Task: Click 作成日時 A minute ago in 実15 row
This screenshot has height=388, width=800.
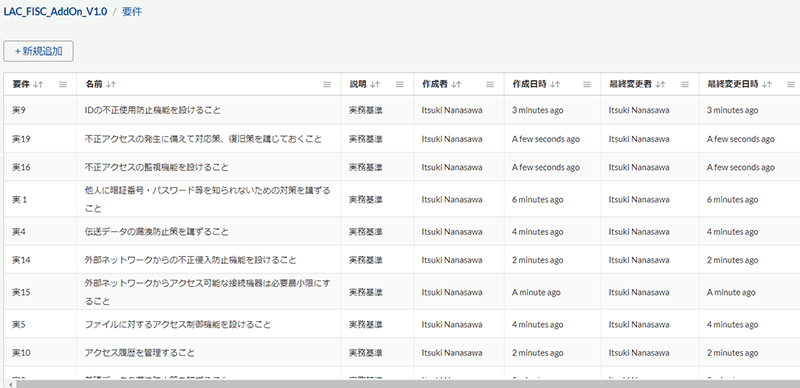Action: click(x=536, y=293)
